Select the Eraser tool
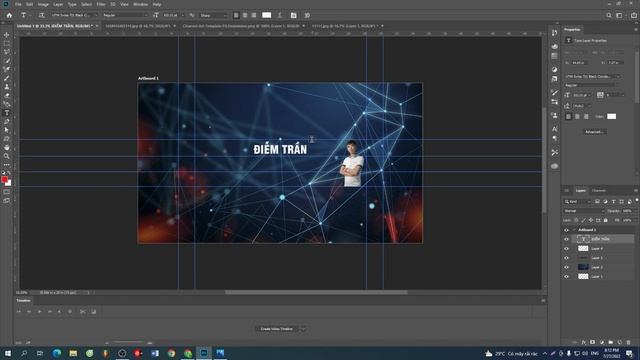Image resolution: width=640 pixels, height=360 pixels. (7, 95)
